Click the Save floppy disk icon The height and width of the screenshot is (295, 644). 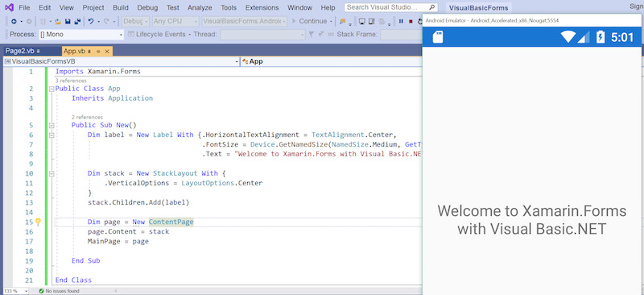[68, 22]
